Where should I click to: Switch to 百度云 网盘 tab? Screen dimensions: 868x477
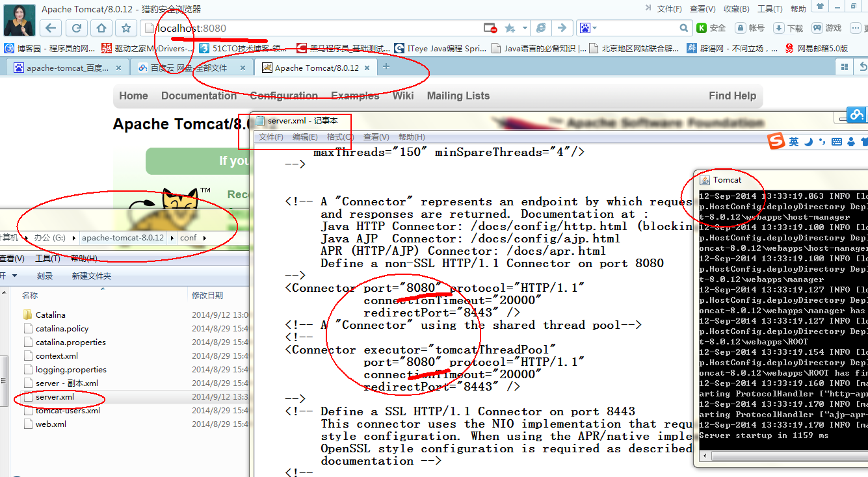coord(191,68)
